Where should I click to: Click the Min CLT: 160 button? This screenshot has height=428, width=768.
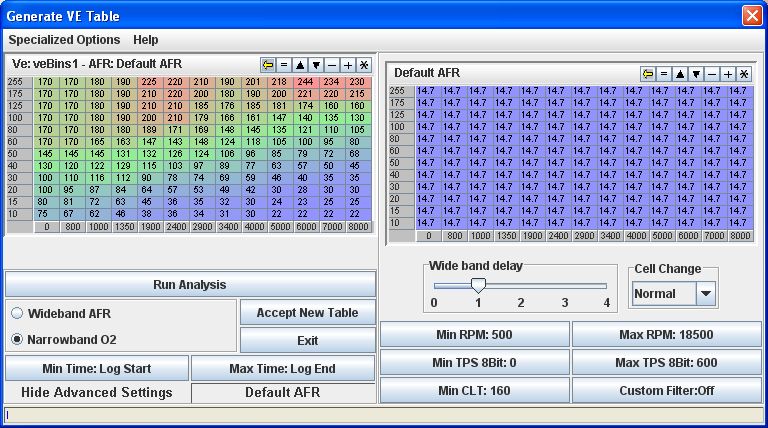[474, 390]
